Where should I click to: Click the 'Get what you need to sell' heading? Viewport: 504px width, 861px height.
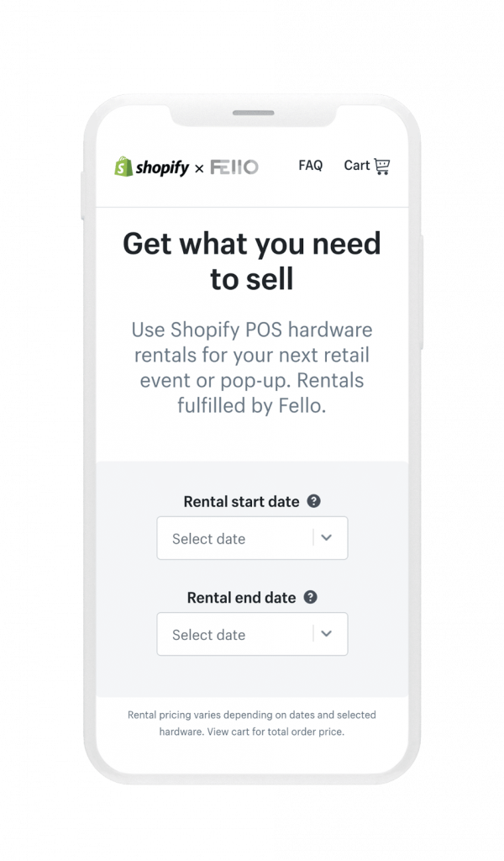click(x=252, y=261)
